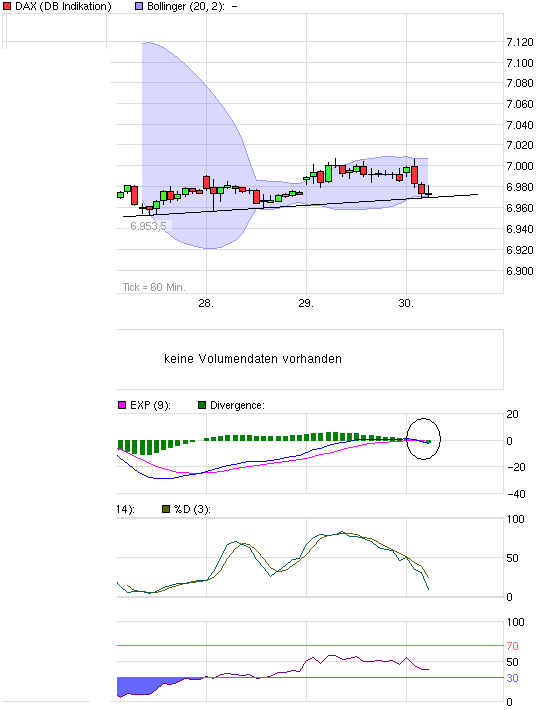Click the MACD axis label −20
Viewport: 545px width, 710px height.
516,467
